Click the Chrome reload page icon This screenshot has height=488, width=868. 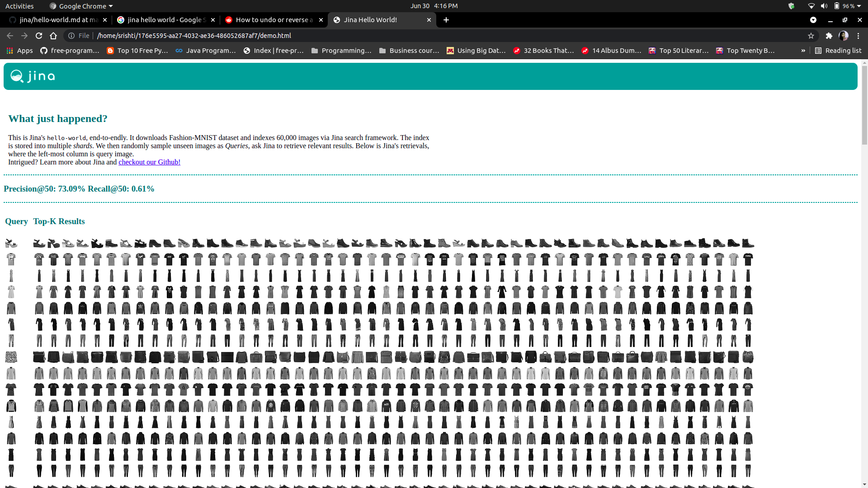click(x=39, y=36)
